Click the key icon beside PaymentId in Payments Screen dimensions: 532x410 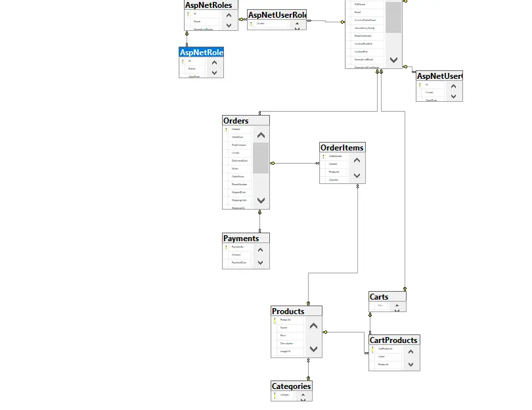click(226, 247)
